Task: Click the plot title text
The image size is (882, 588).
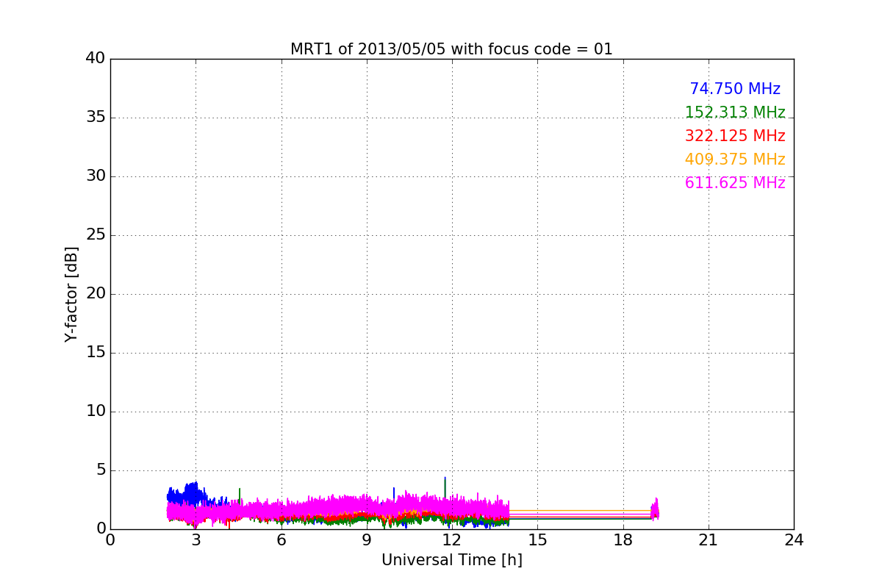Action: coord(451,49)
